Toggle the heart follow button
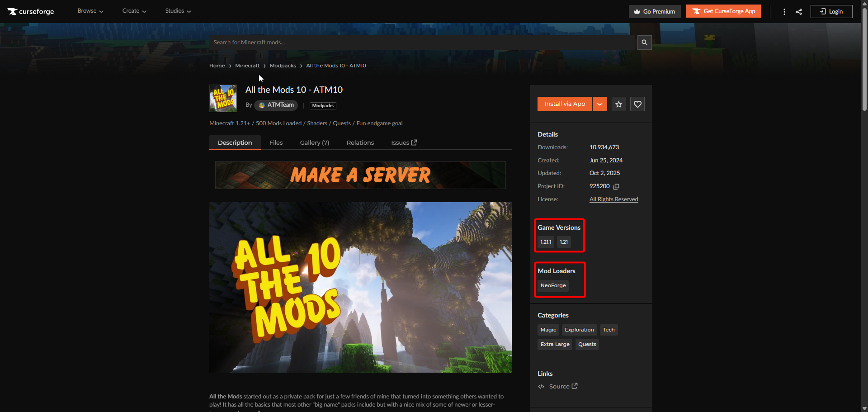The height and width of the screenshot is (412, 868). pyautogui.click(x=637, y=104)
